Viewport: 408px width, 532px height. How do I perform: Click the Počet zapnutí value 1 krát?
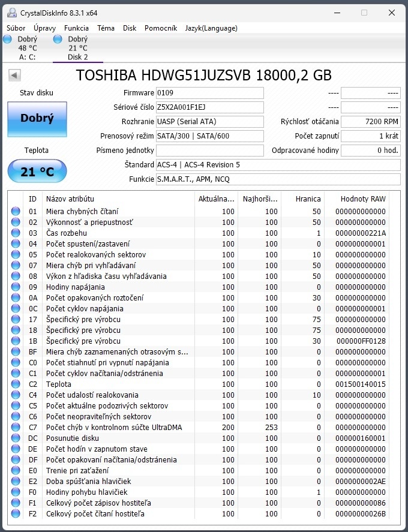tap(371, 136)
